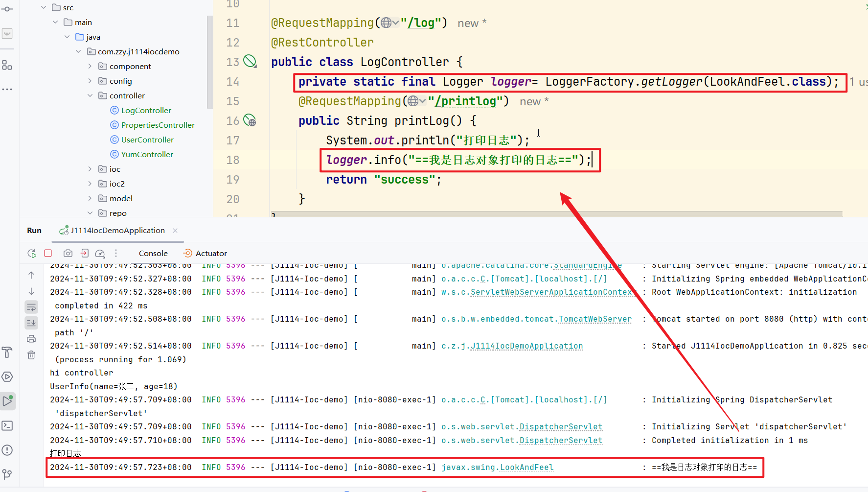The image size is (868, 492).
Task: Open the Problems tool window
Action: (7, 450)
